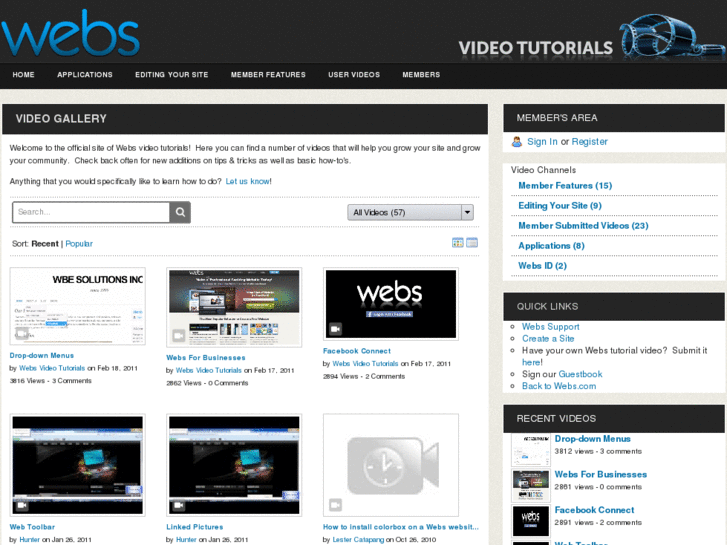Click the dropdown arrow of All Videos
This screenshot has width=727, height=545.
(467, 212)
